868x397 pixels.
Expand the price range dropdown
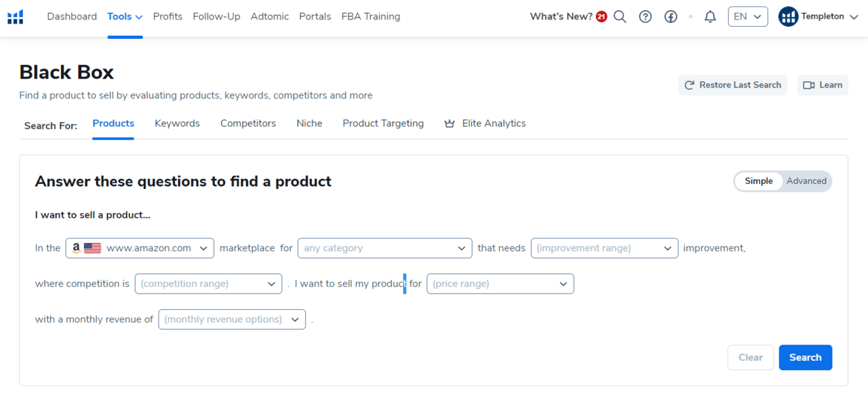pos(500,283)
